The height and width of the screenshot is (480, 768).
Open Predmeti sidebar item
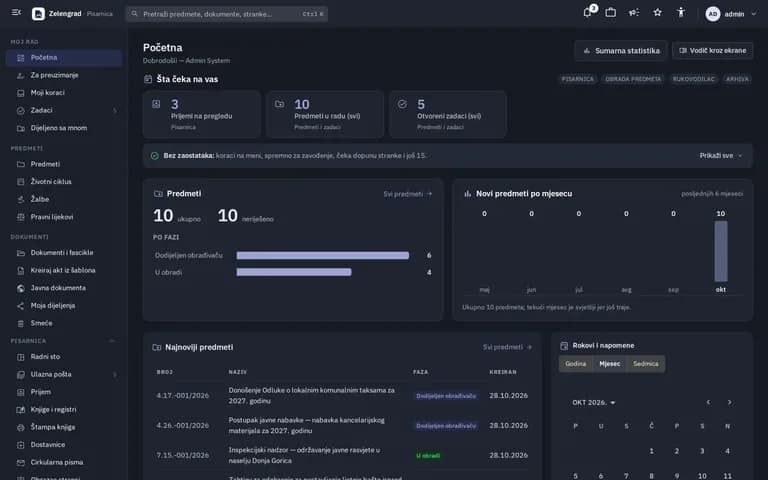[x=64, y=164]
